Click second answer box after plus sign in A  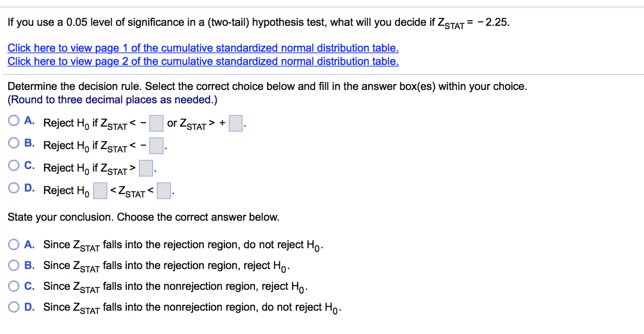[x=235, y=123]
